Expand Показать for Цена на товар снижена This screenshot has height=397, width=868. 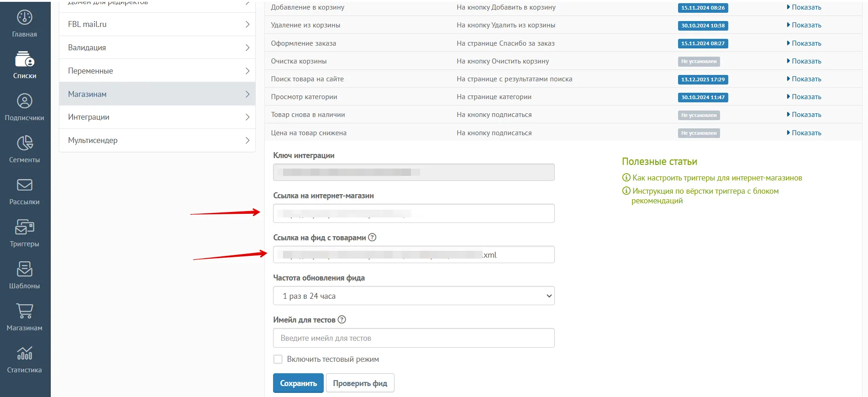click(804, 133)
